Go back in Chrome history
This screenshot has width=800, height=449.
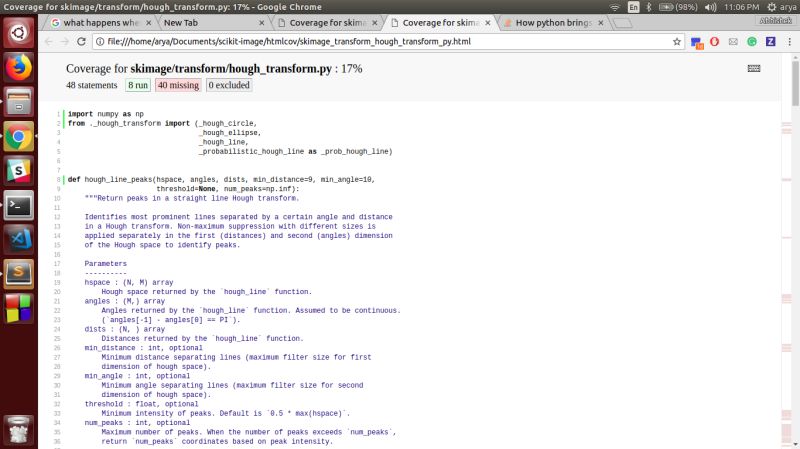pyautogui.click(x=48, y=42)
